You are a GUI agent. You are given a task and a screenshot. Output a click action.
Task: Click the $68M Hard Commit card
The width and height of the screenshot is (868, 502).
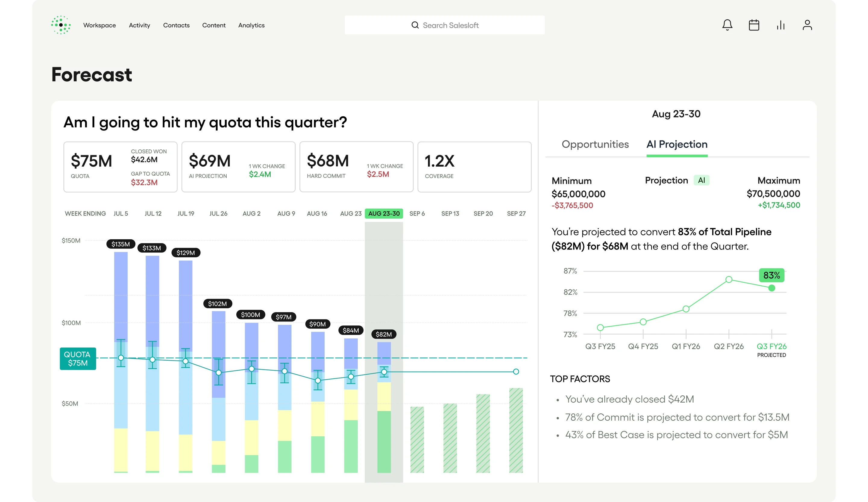357,167
